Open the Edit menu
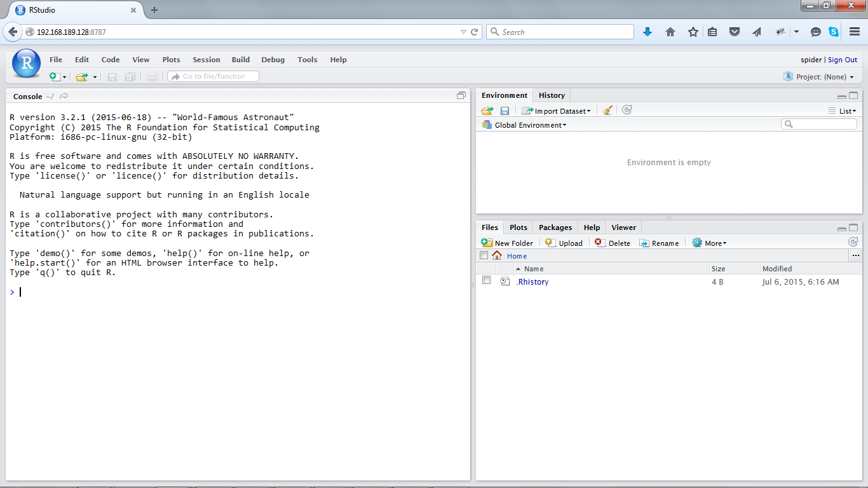The width and height of the screenshot is (868, 488). click(x=82, y=60)
